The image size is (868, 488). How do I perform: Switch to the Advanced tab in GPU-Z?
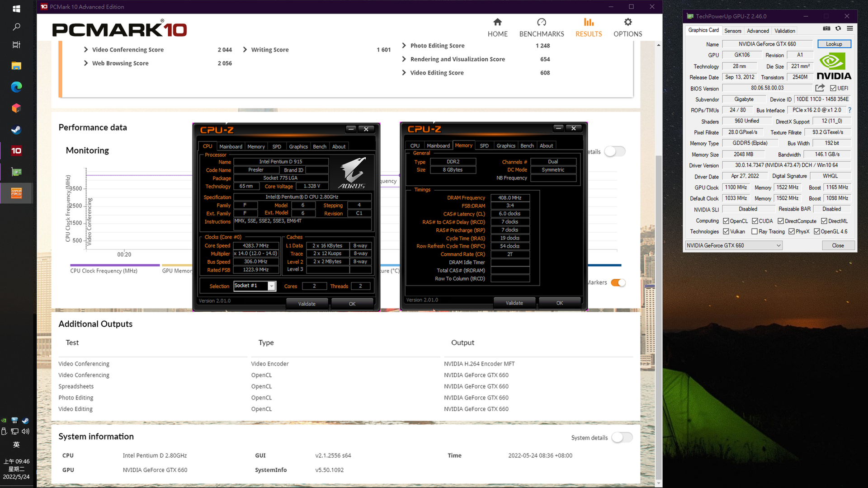[x=758, y=31]
